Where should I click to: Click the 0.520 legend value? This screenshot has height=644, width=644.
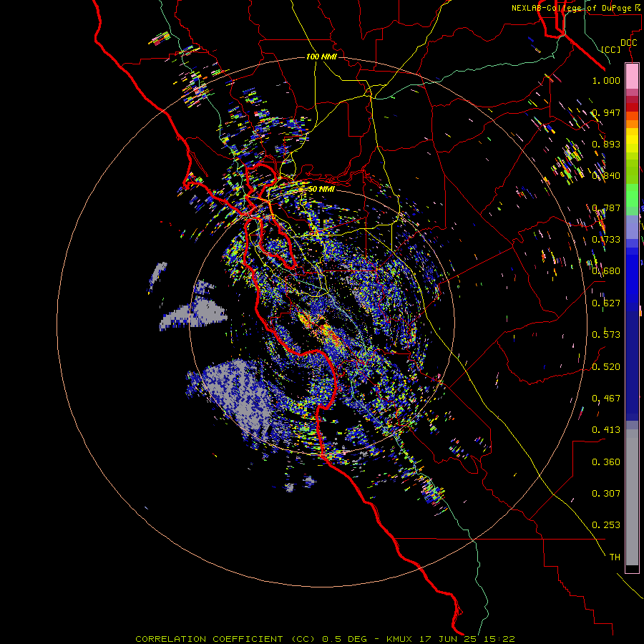[606, 367]
